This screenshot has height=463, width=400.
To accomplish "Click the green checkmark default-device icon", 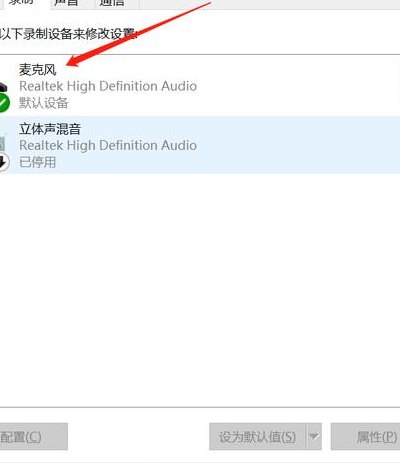I will click(x=4, y=103).
